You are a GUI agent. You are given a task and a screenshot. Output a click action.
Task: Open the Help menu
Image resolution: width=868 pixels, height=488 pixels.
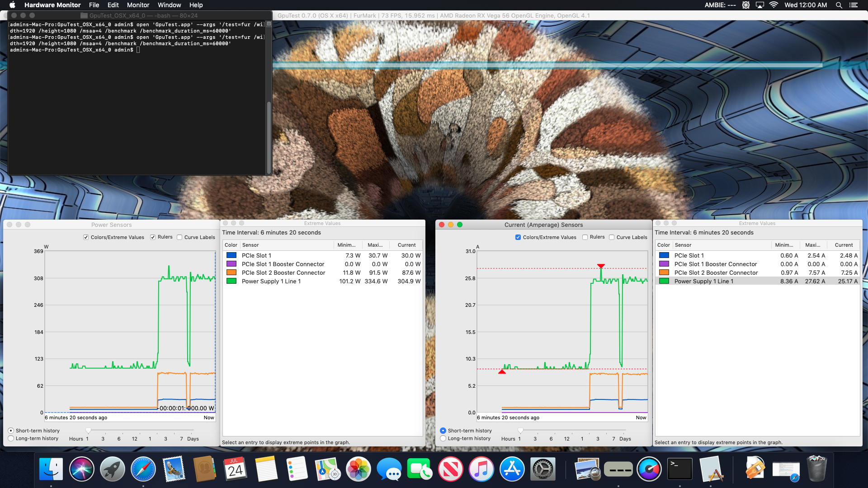click(x=196, y=5)
